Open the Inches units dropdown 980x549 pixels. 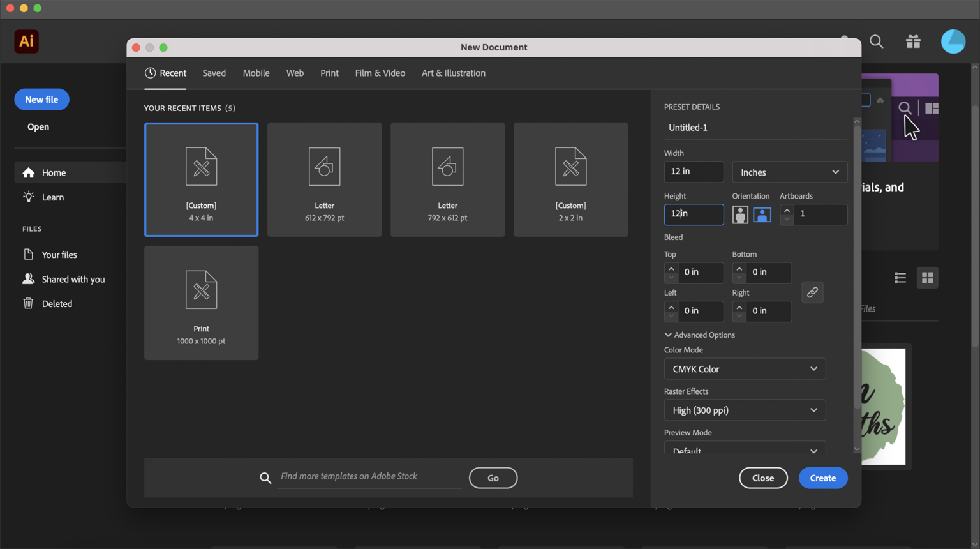click(x=789, y=172)
